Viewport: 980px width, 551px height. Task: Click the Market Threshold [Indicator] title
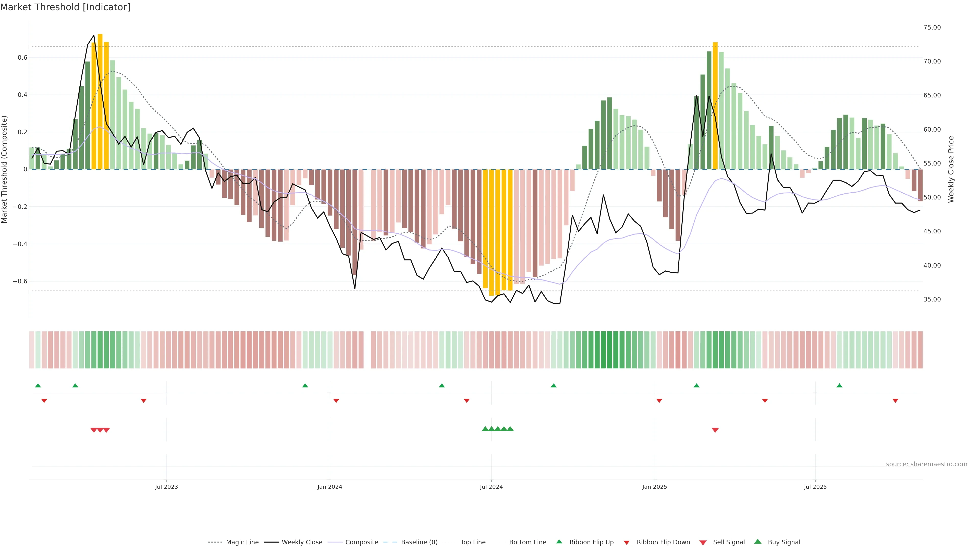point(65,7)
